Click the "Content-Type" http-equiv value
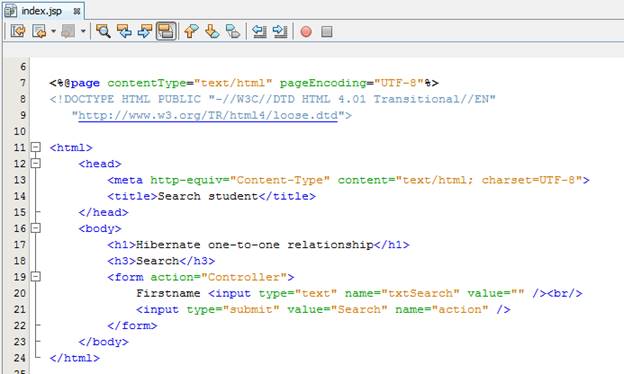624x374 pixels. [x=280, y=180]
